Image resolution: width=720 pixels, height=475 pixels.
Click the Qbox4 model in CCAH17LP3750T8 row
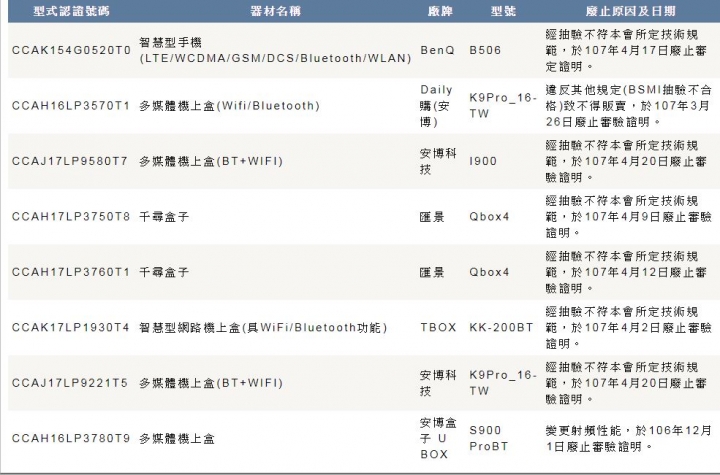tap(489, 216)
